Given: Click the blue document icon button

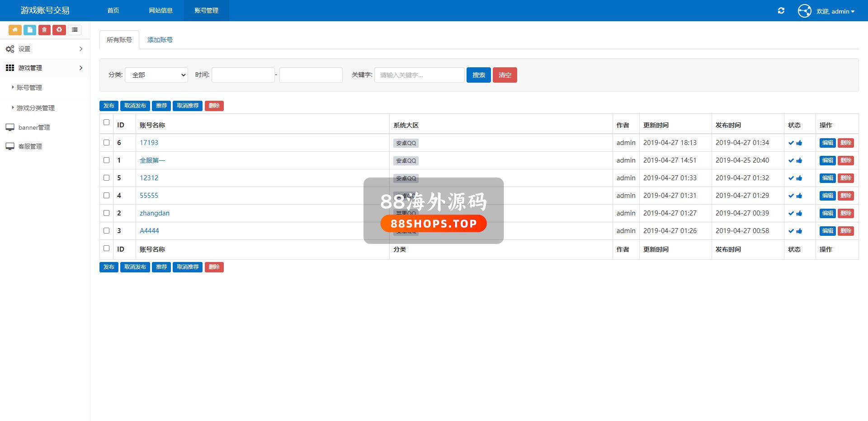Looking at the screenshot, I should click(x=30, y=30).
